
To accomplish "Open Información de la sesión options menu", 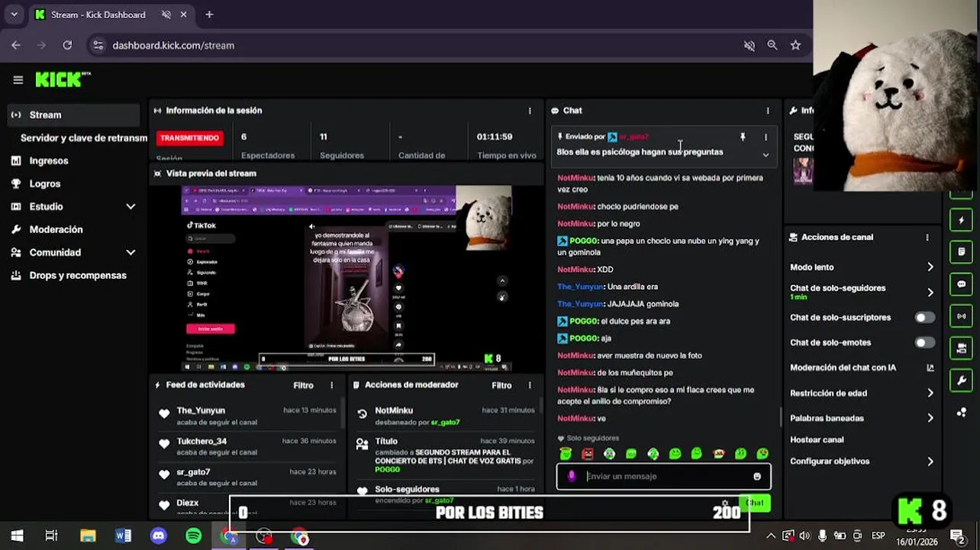I will 530,111.
